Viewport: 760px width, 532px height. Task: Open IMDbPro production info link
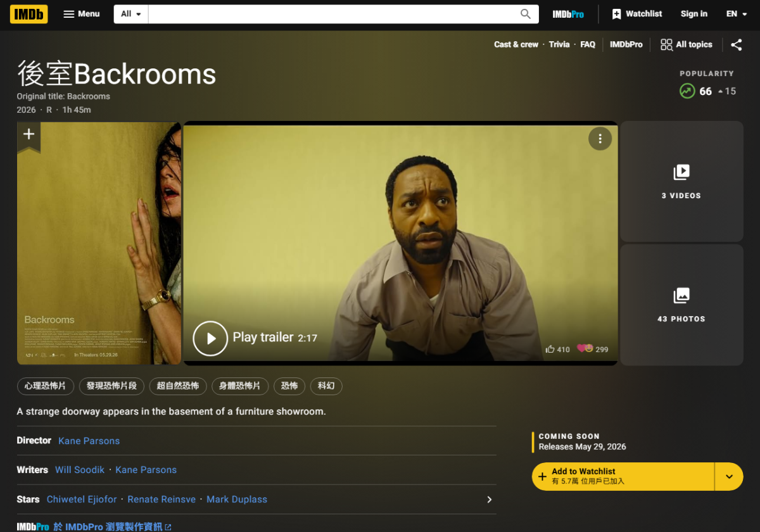click(x=112, y=527)
